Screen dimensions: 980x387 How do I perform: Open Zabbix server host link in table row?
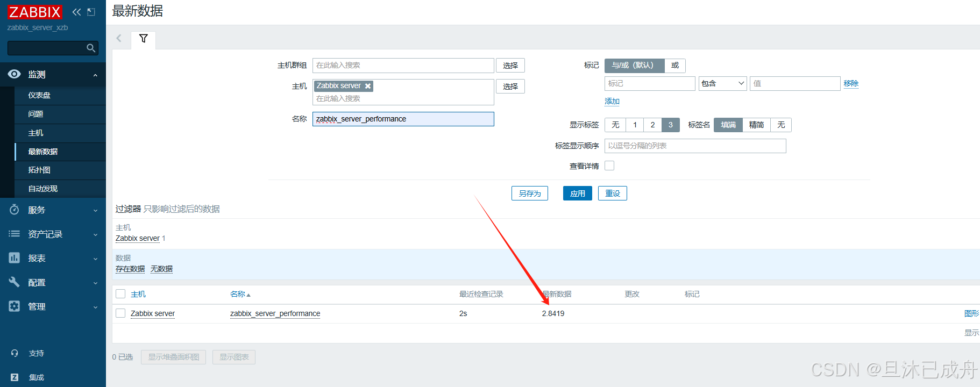point(153,313)
